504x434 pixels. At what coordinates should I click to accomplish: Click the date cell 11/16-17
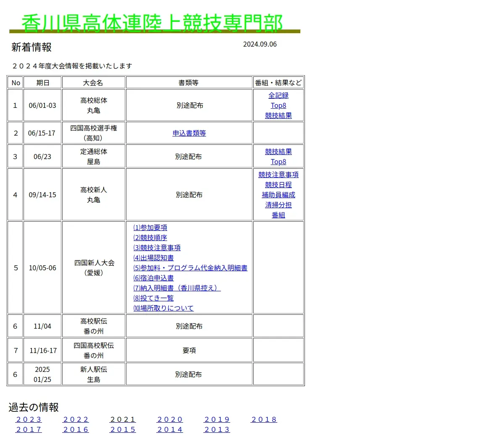coord(42,350)
